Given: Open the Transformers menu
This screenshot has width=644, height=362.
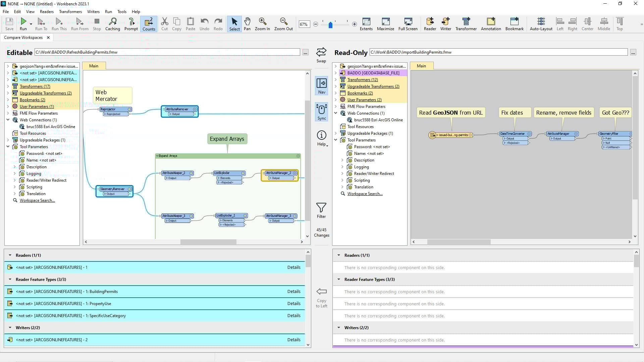Looking at the screenshot, I should (70, 11).
